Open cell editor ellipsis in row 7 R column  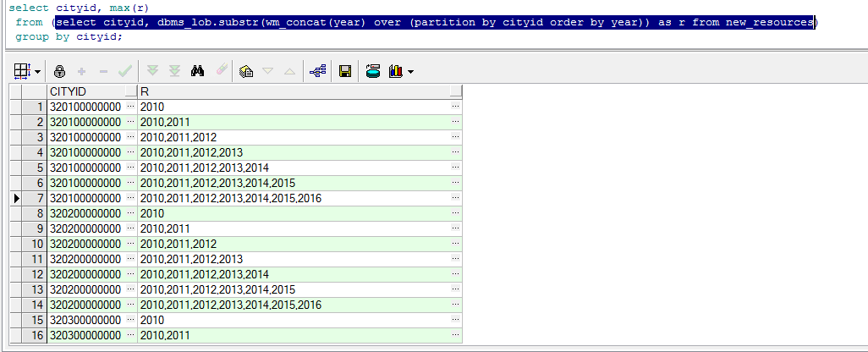tap(456, 198)
